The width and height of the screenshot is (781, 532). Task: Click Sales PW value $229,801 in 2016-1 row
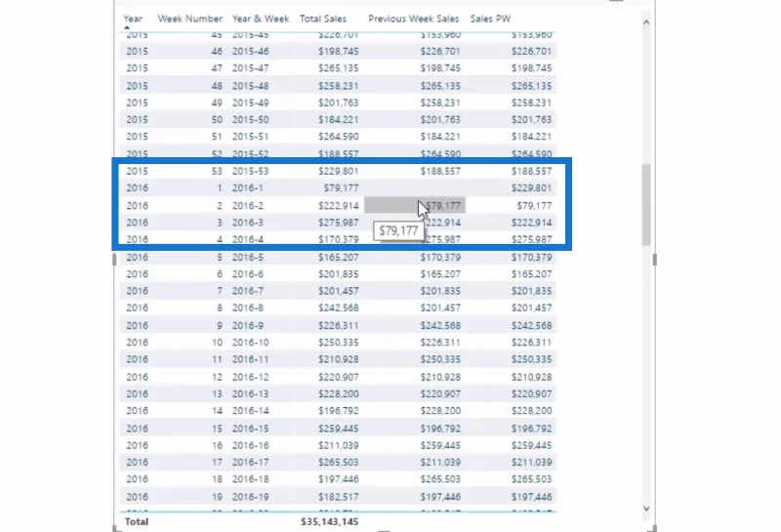coord(531,187)
